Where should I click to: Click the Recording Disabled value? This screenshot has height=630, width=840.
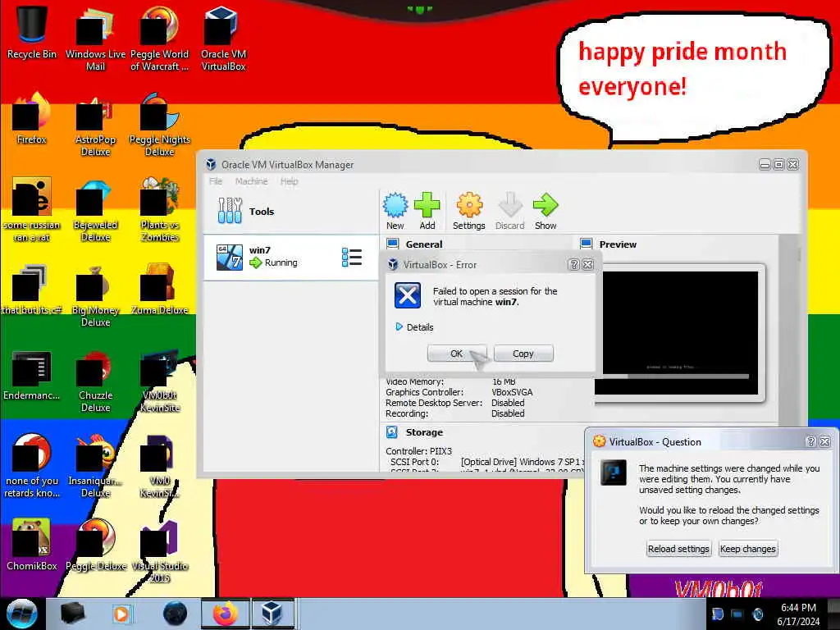click(x=508, y=413)
